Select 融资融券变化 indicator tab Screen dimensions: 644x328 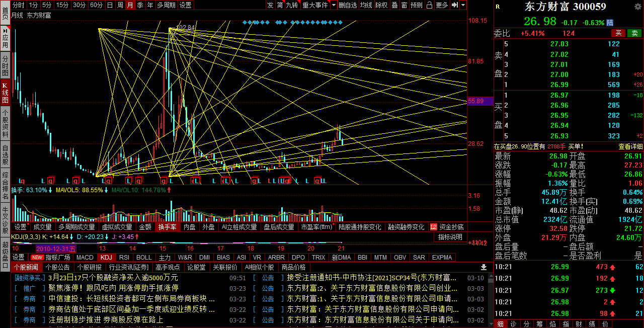406,227
